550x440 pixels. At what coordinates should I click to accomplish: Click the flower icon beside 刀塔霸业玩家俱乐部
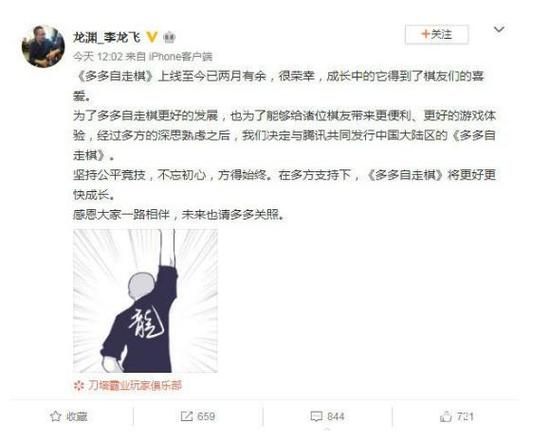click(79, 386)
